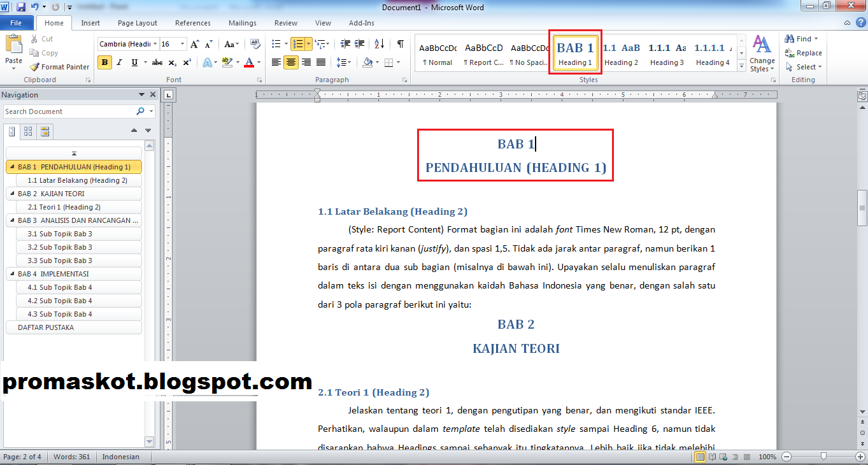This screenshot has width=868, height=465.
Task: Go to DAFTAR PUSTAKA heading
Action: pos(74,327)
